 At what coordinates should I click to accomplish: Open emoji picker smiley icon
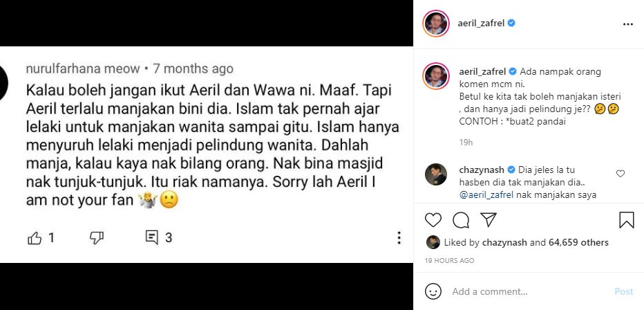pyautogui.click(x=433, y=292)
